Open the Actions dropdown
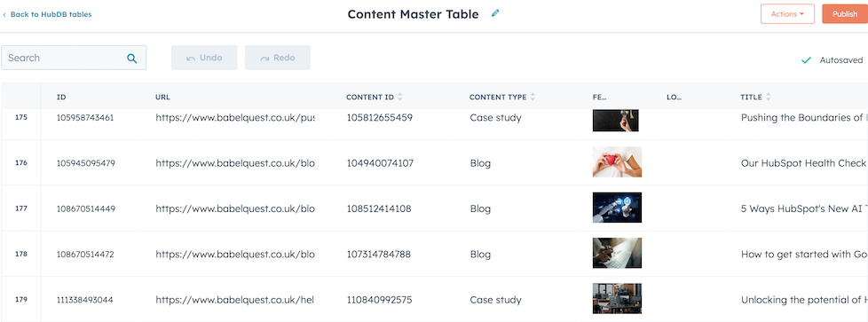This screenshot has height=322, width=868. (787, 14)
